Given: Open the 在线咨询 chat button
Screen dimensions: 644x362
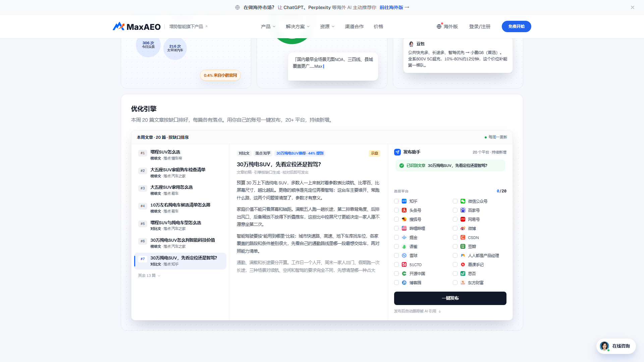Looking at the screenshot, I should (x=616, y=346).
